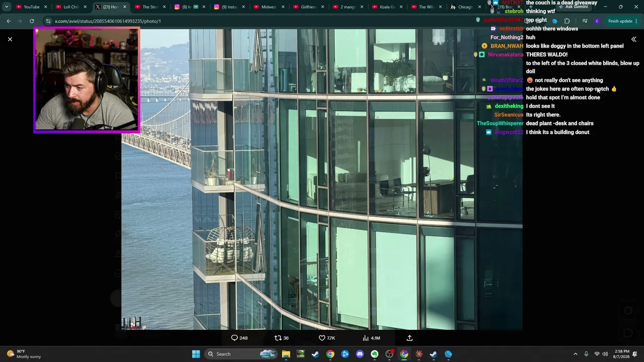The height and width of the screenshot is (362, 644).
Task: Open the Google Chrome taskbar icon next to Steam
Action: click(x=330, y=354)
